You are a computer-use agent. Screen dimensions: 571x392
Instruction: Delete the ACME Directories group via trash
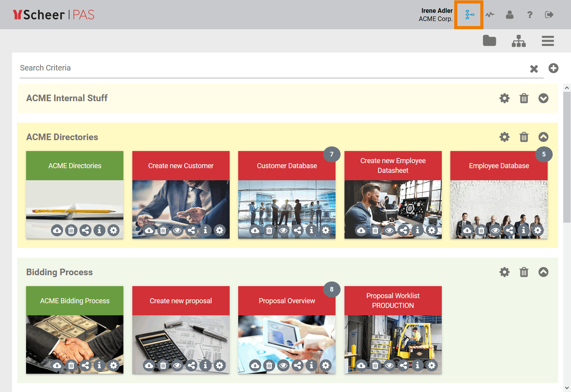(524, 137)
